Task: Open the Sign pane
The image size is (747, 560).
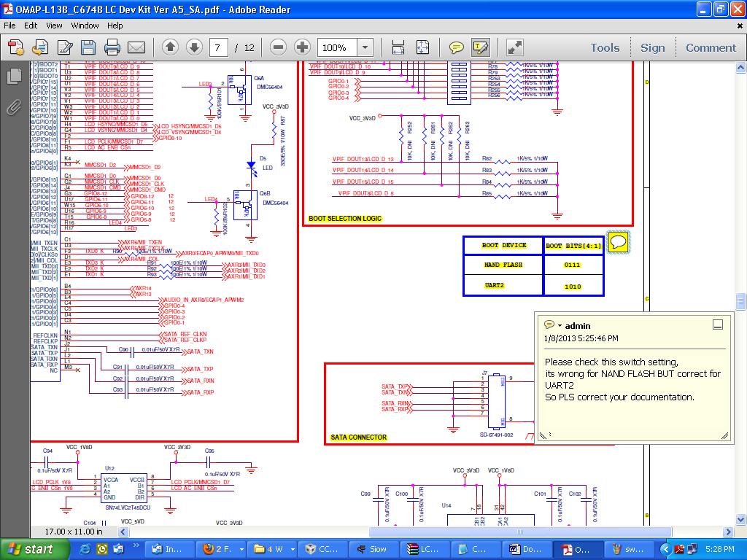Action: (x=652, y=47)
